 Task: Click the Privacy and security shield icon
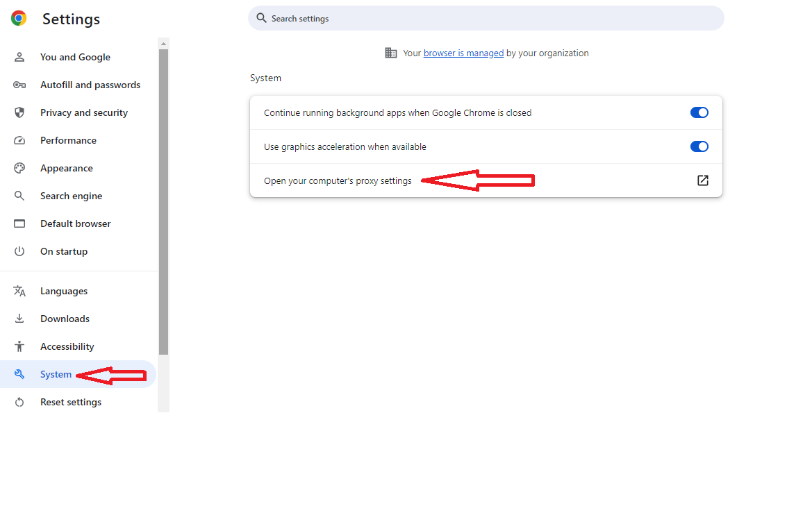19,112
